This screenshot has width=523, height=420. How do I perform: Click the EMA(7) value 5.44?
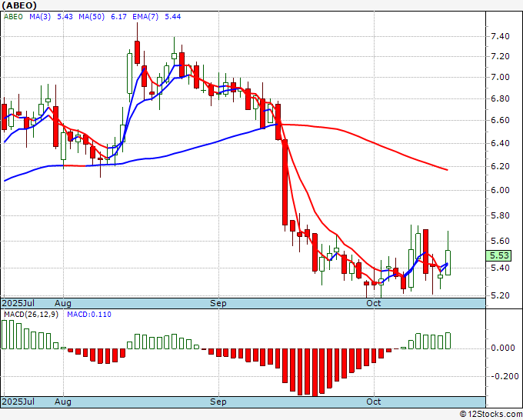coord(173,17)
